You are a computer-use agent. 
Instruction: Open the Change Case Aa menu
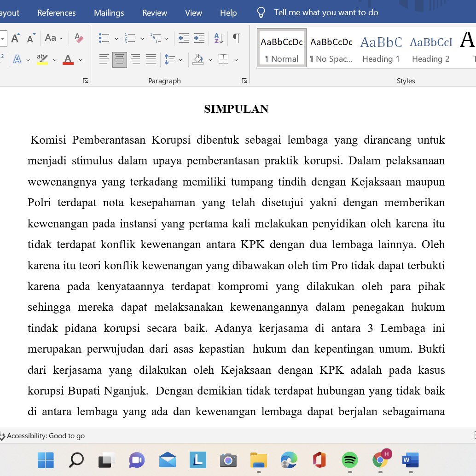[x=53, y=38]
